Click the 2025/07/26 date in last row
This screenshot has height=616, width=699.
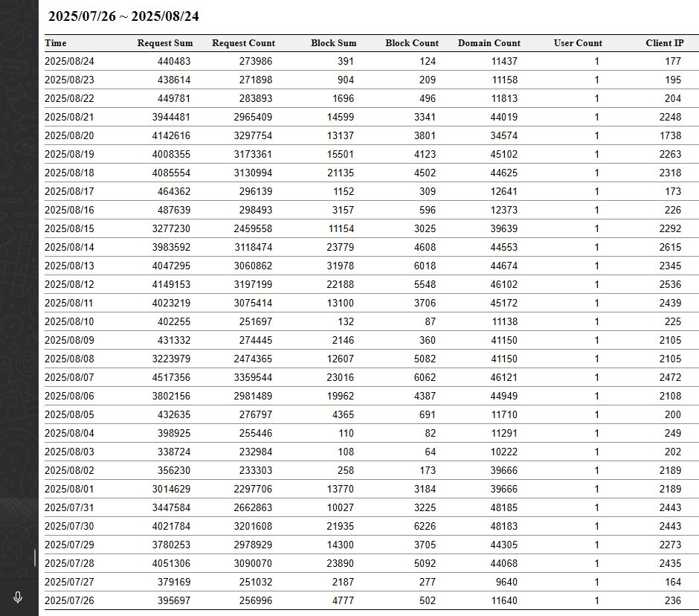69,600
